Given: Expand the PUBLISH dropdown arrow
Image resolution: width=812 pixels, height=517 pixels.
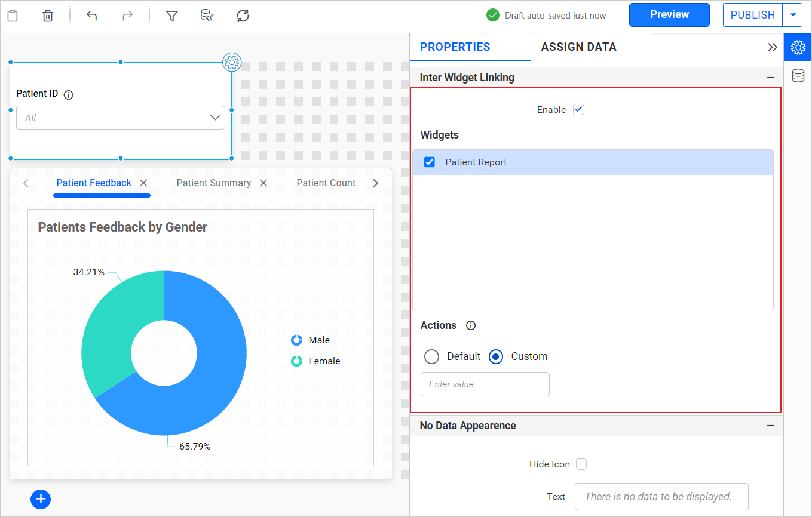Looking at the screenshot, I should pos(793,14).
